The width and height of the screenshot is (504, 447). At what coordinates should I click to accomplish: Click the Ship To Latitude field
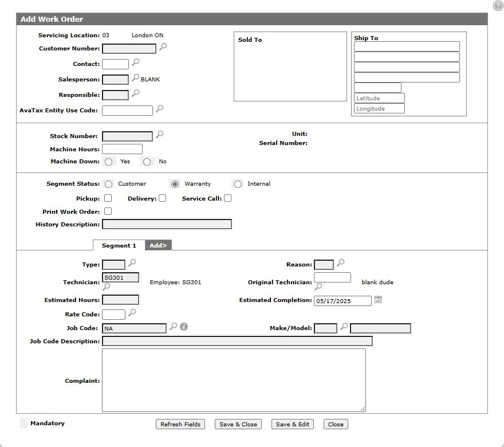click(379, 98)
